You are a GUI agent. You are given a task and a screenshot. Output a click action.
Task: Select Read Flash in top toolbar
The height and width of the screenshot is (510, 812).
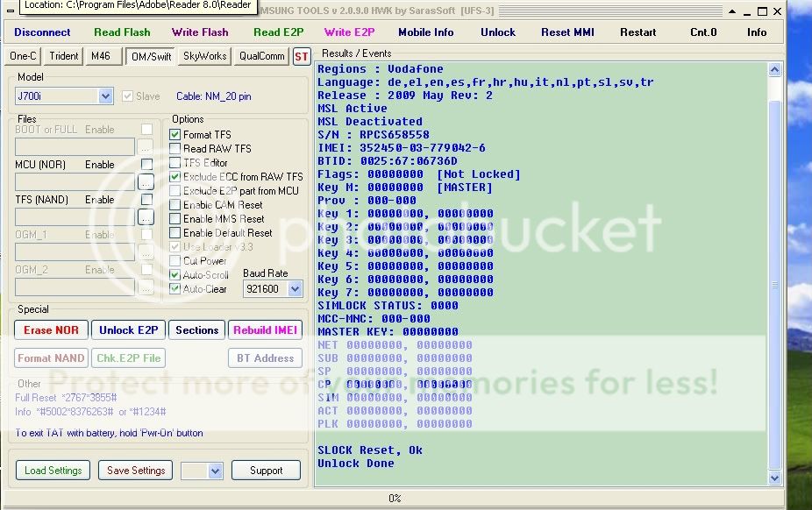tap(122, 32)
